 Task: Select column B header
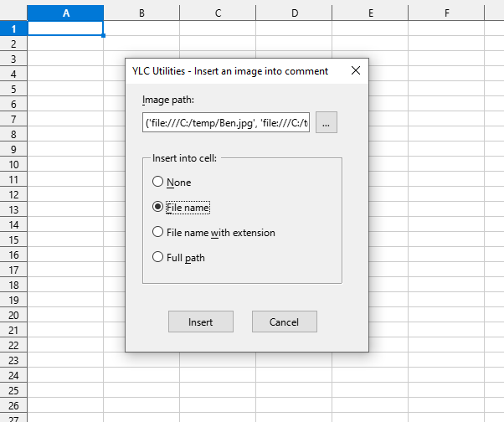point(141,13)
